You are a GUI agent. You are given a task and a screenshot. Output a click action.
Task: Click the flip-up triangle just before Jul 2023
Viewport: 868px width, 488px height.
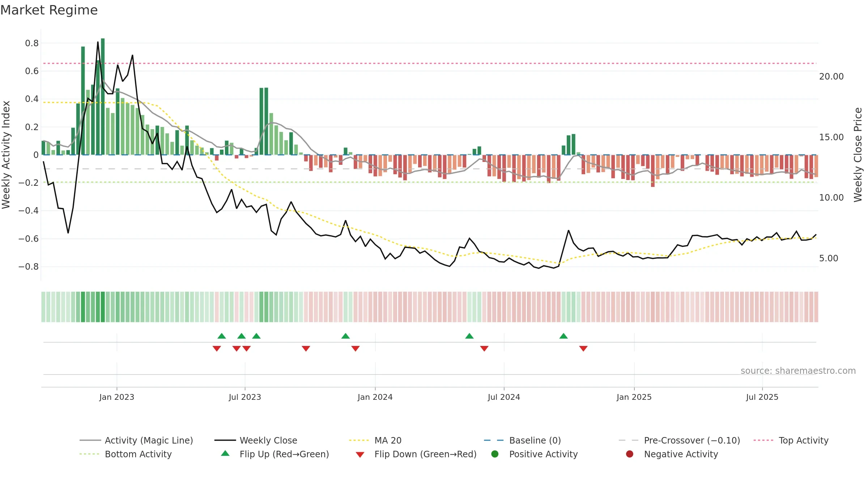pyautogui.click(x=242, y=336)
